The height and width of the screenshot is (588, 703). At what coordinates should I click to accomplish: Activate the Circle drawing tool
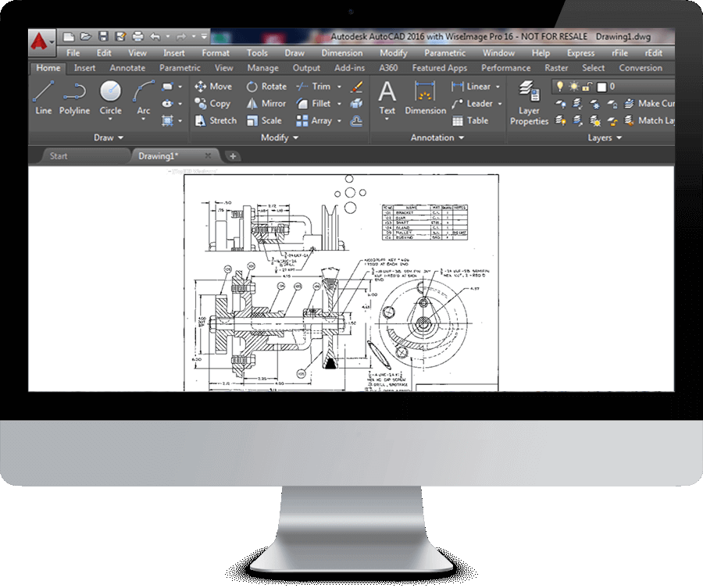pyautogui.click(x=110, y=97)
